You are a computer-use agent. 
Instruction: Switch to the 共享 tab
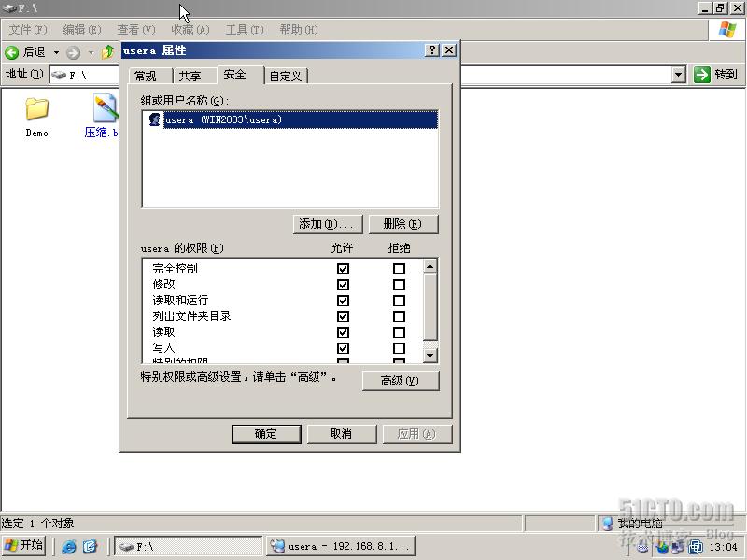tap(194, 76)
